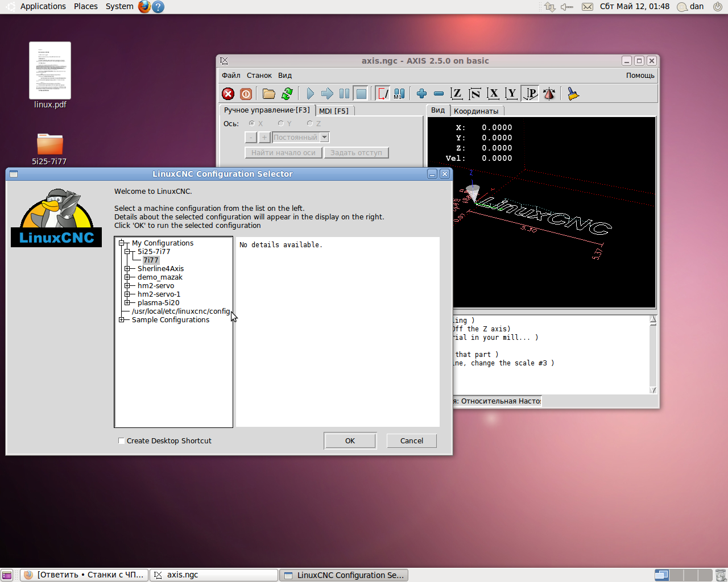Image resolution: width=728 pixels, height=582 pixels.
Task: Pause program execution in AXIS toolbar
Action: coord(344,94)
